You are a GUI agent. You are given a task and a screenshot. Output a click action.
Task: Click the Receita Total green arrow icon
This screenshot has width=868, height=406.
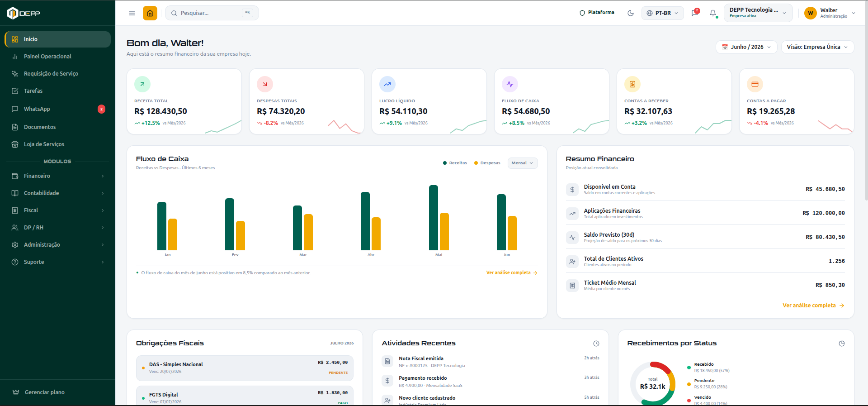point(142,84)
